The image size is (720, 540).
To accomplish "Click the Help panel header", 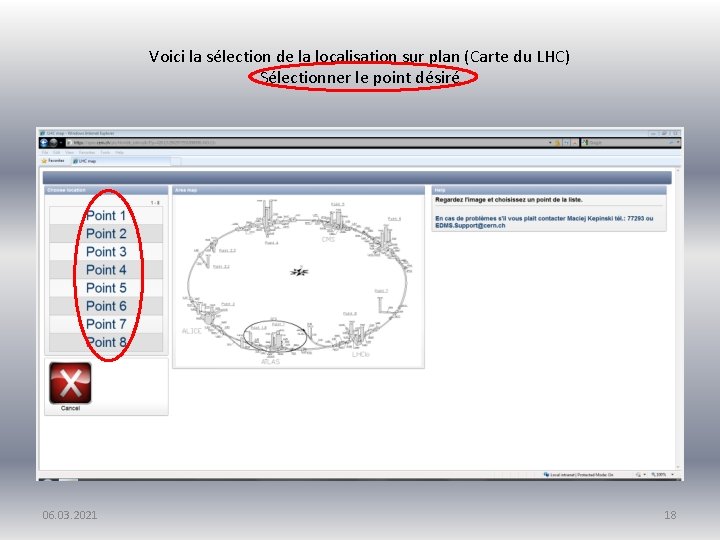I will [549, 190].
